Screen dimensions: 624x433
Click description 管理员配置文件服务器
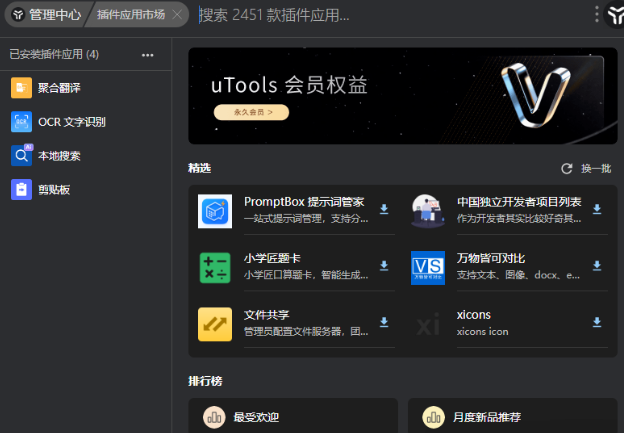[x=306, y=332]
